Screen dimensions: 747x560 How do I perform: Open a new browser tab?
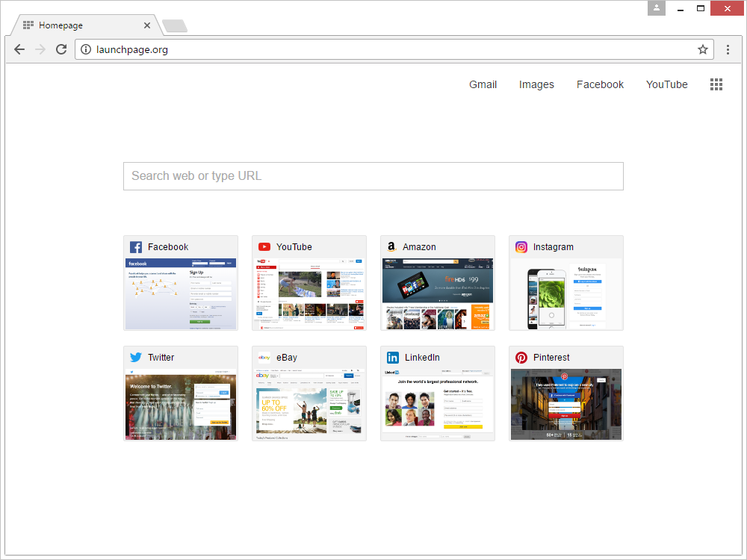[174, 25]
